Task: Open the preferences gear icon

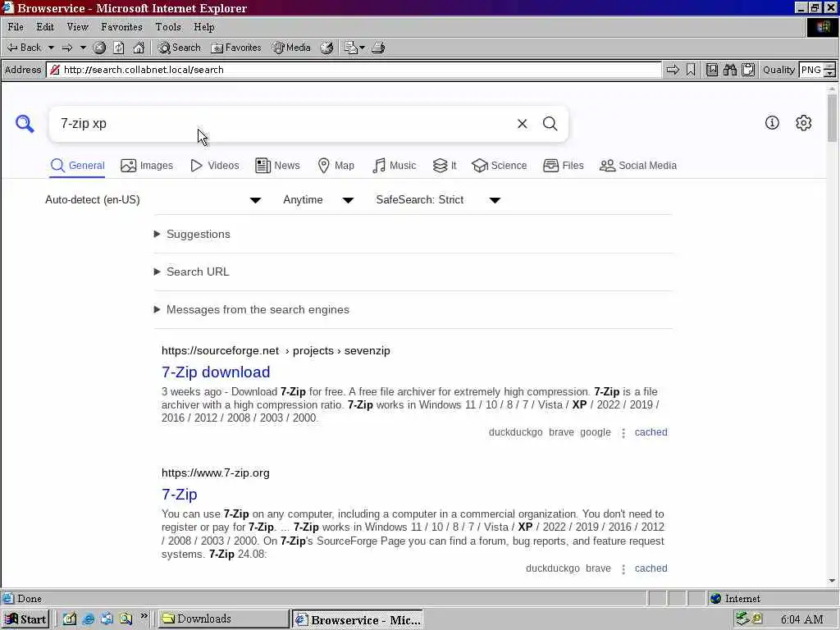Action: point(804,123)
